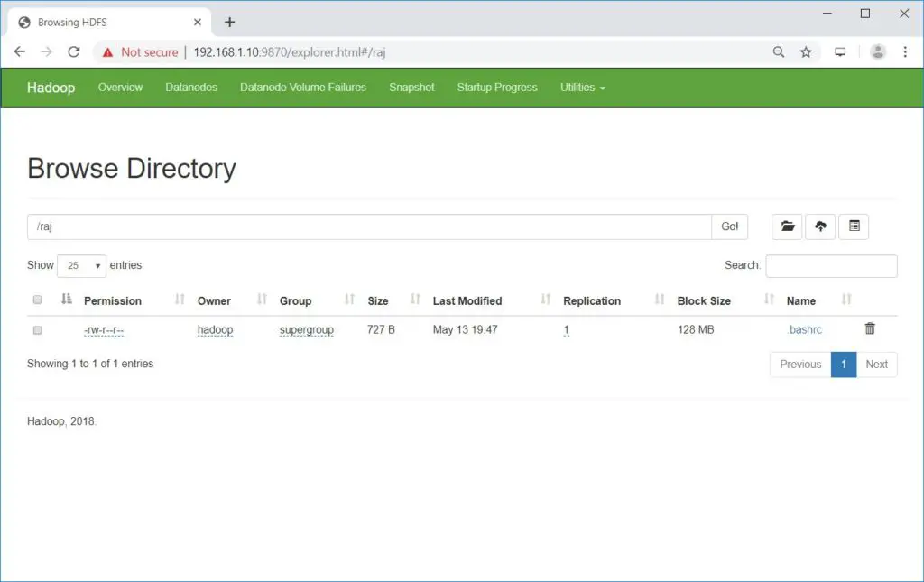Click the Go! button
The height and width of the screenshot is (582, 924).
coord(729,226)
